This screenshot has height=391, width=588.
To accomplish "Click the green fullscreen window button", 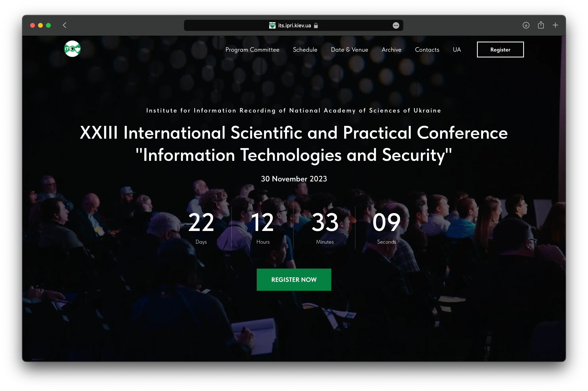I will tap(48, 25).
